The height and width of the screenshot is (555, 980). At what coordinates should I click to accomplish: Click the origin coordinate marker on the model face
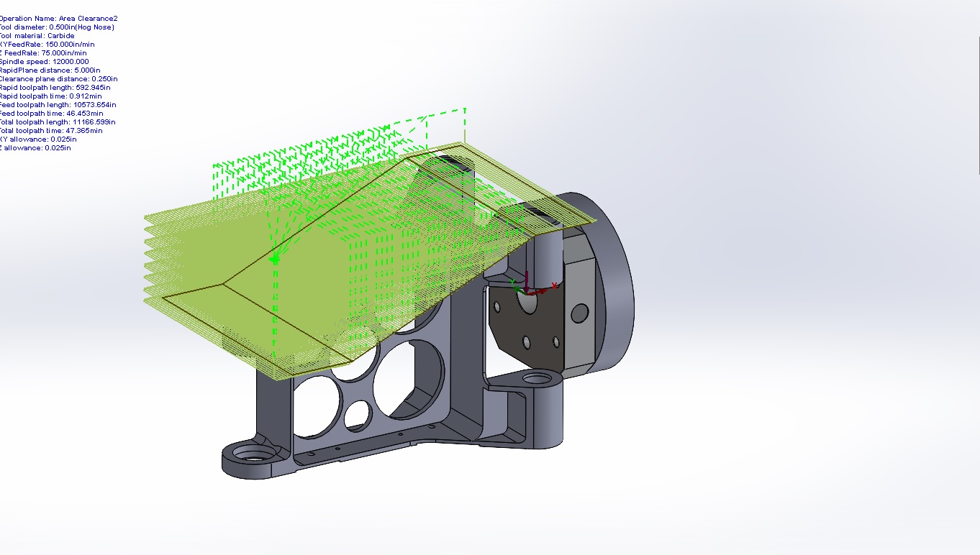pos(527,293)
